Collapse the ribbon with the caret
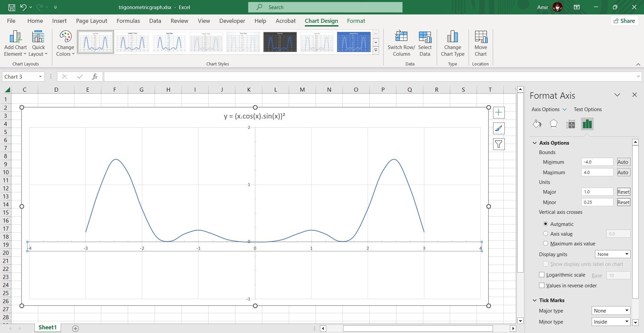 [638, 64]
